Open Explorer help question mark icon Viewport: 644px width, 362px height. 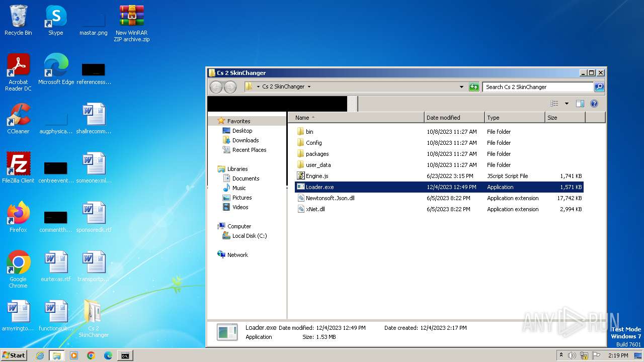(594, 104)
